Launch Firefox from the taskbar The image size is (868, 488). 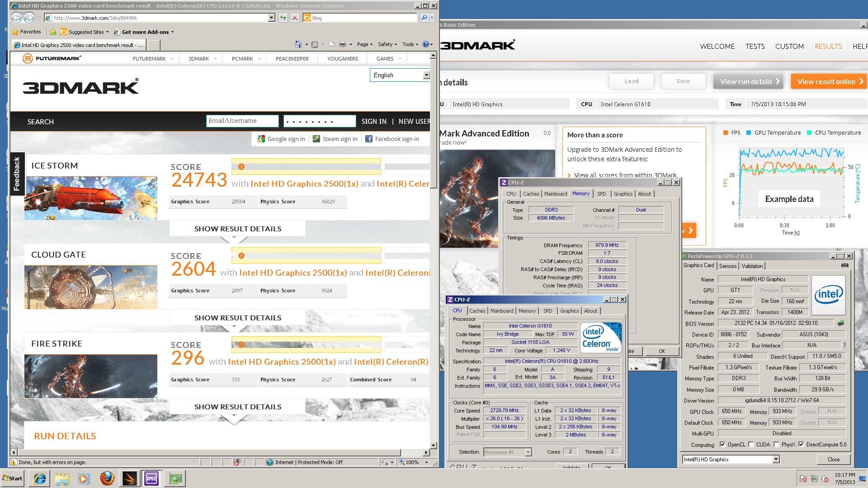107,479
